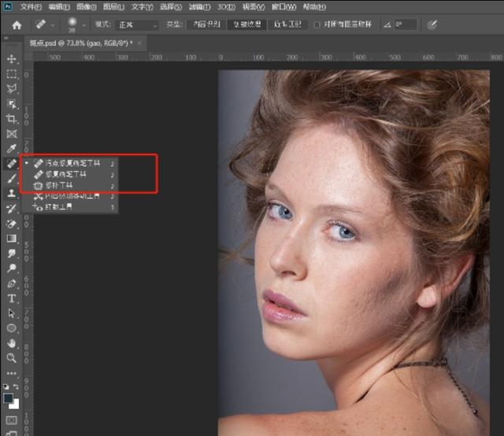Enable Sample All Layers checkbox
This screenshot has width=504, height=436.
pos(317,25)
